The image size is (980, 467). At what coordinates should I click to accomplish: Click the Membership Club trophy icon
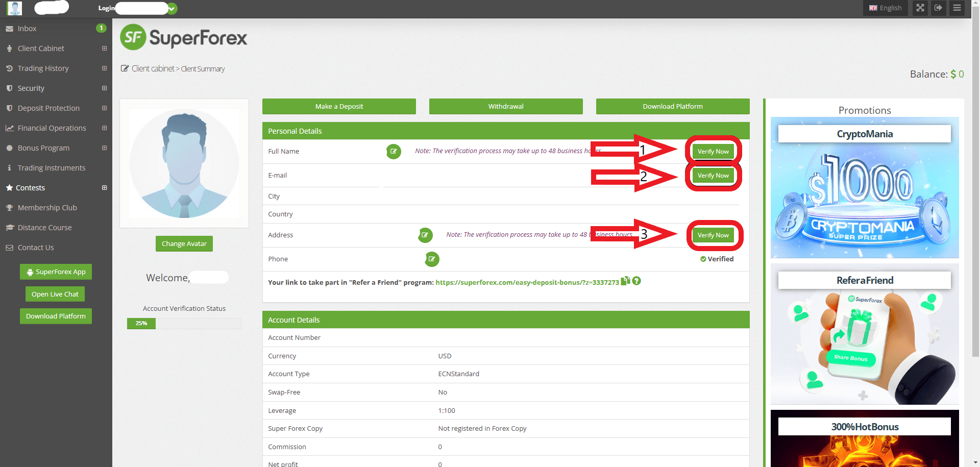(x=9, y=208)
